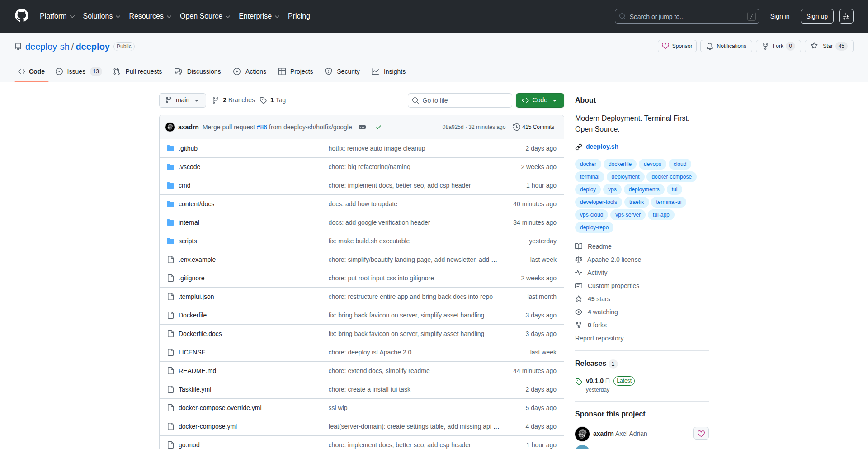The image size is (868, 449).
Task: Select the traefik topic tag
Action: (637, 202)
